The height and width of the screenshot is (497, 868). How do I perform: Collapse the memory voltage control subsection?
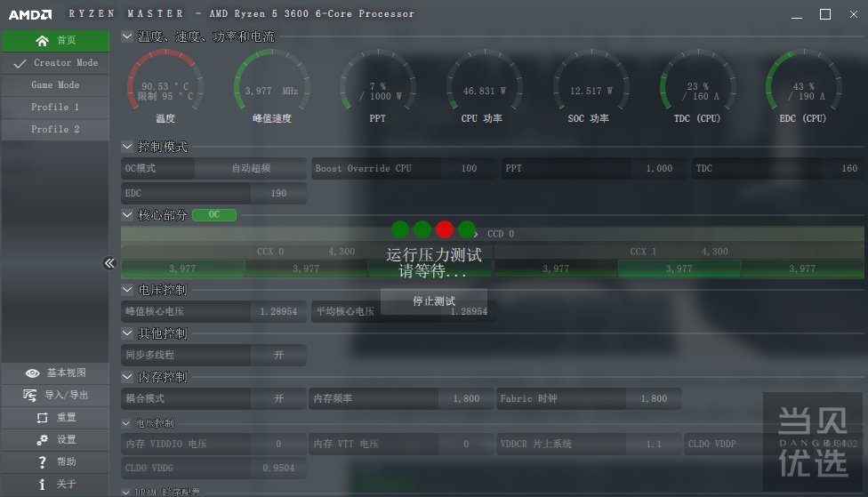click(x=126, y=423)
